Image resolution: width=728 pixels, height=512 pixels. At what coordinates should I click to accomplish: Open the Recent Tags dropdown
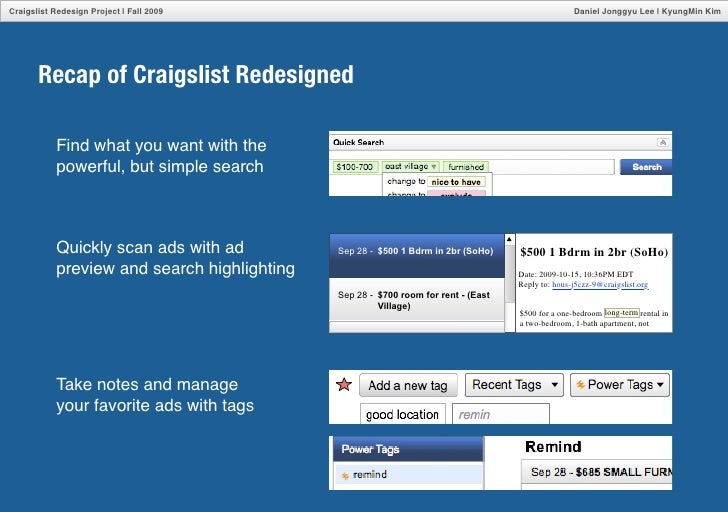(514, 385)
